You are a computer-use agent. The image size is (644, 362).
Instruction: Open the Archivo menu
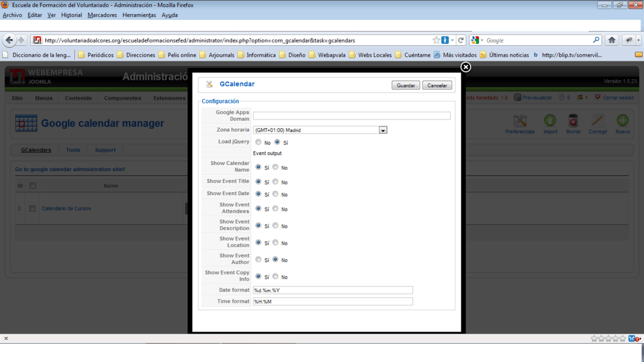click(12, 15)
